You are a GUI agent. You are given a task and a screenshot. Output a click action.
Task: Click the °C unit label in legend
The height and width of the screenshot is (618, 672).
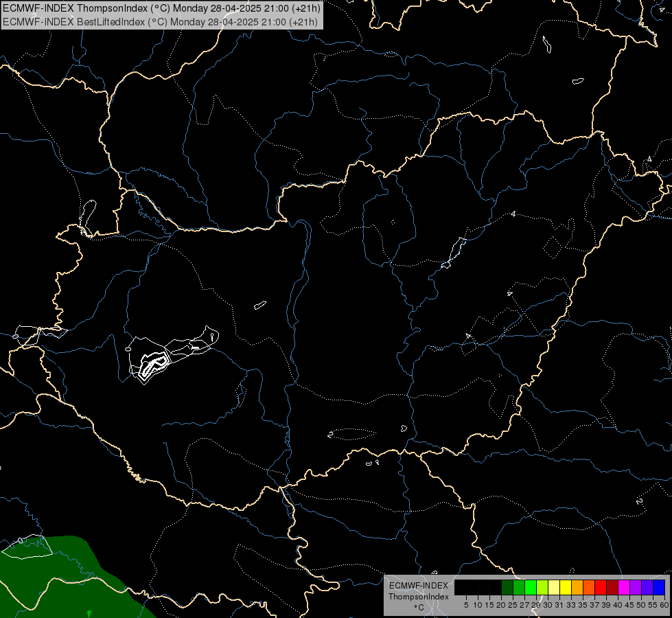pyautogui.click(x=419, y=608)
